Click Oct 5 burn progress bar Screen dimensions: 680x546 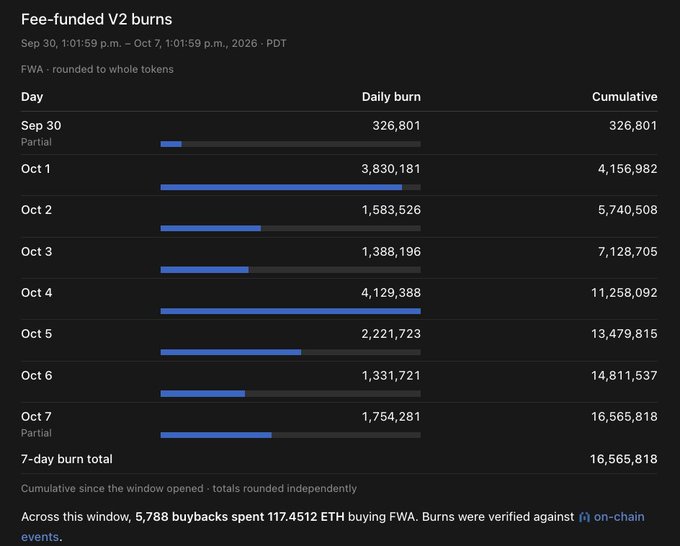pos(291,353)
